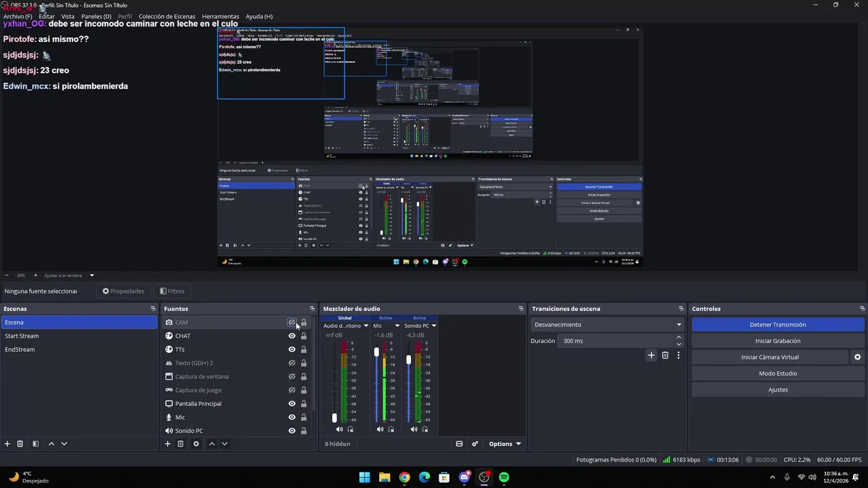This screenshot has width=868, height=488.
Task: Hide the Pantalla Principal source
Action: point(292,404)
